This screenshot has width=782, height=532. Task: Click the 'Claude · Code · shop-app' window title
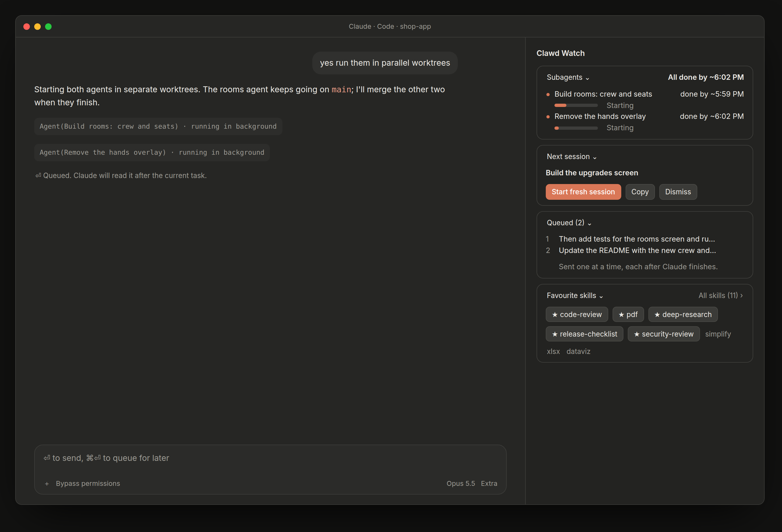390,27
